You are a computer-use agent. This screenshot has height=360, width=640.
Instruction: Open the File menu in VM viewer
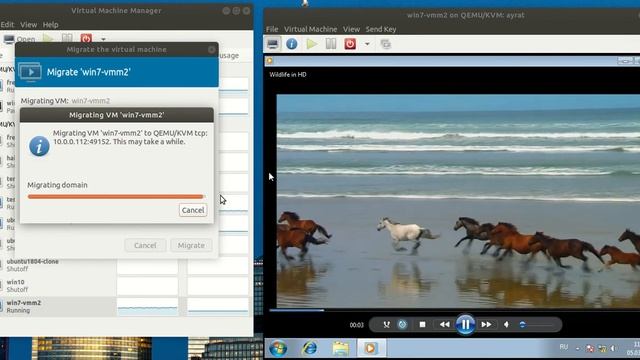tap(272, 29)
